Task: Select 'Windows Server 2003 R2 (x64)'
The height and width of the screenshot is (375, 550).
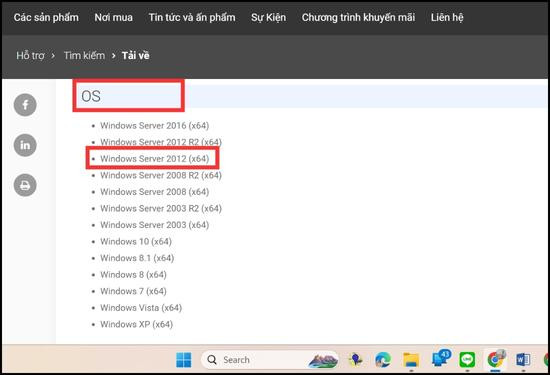Action: (x=161, y=208)
